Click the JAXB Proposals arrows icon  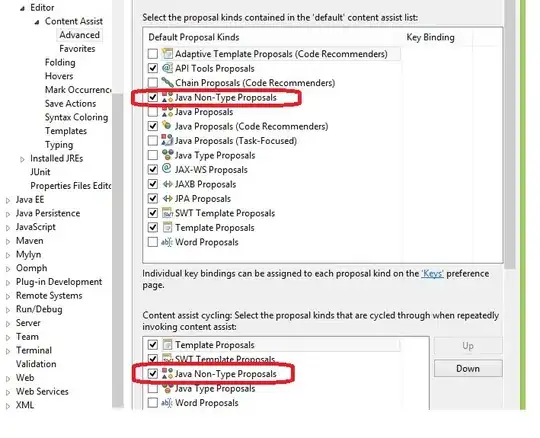tap(167, 184)
